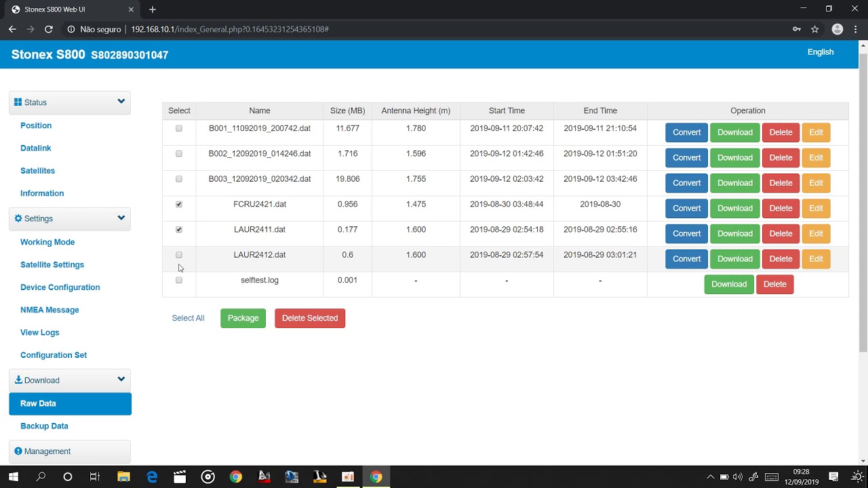This screenshot has width=868, height=488.
Task: Click the green Package button
Action: pos(243,318)
